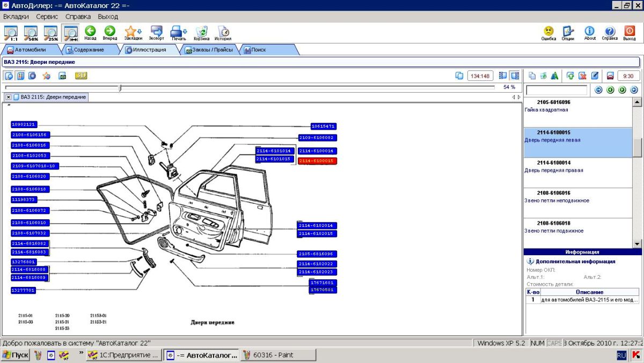The image size is (644, 363).
Task: Click the parts search input field
Action: click(x=557, y=90)
